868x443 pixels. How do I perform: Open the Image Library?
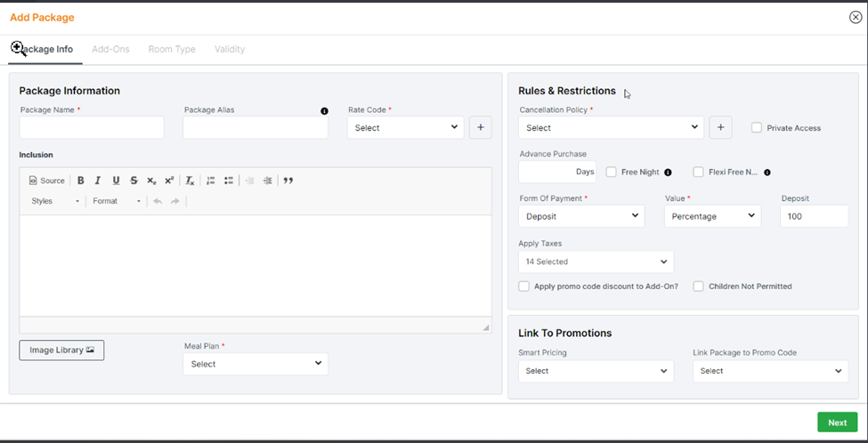click(x=61, y=350)
